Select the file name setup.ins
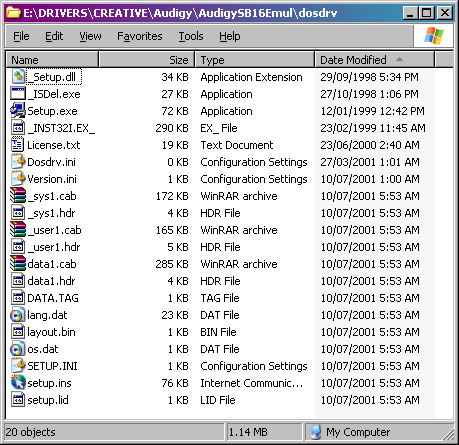Viewport: 459px width, 445px height. pos(49,383)
